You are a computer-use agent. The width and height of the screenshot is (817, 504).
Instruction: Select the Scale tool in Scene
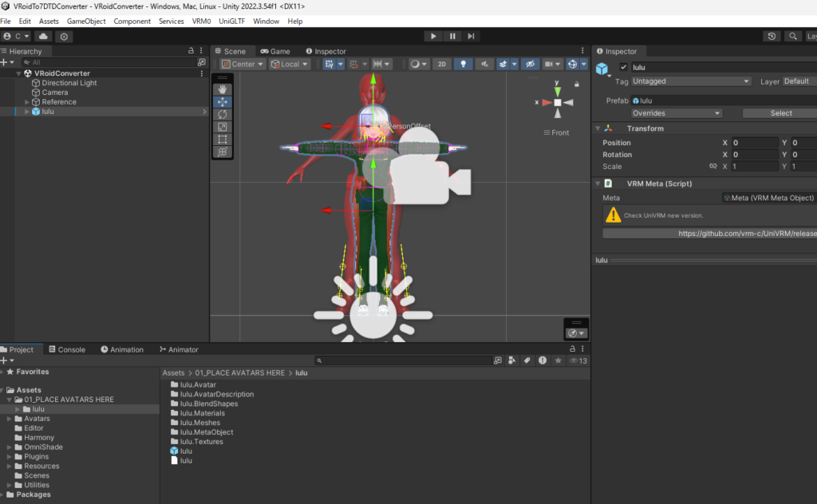223,127
